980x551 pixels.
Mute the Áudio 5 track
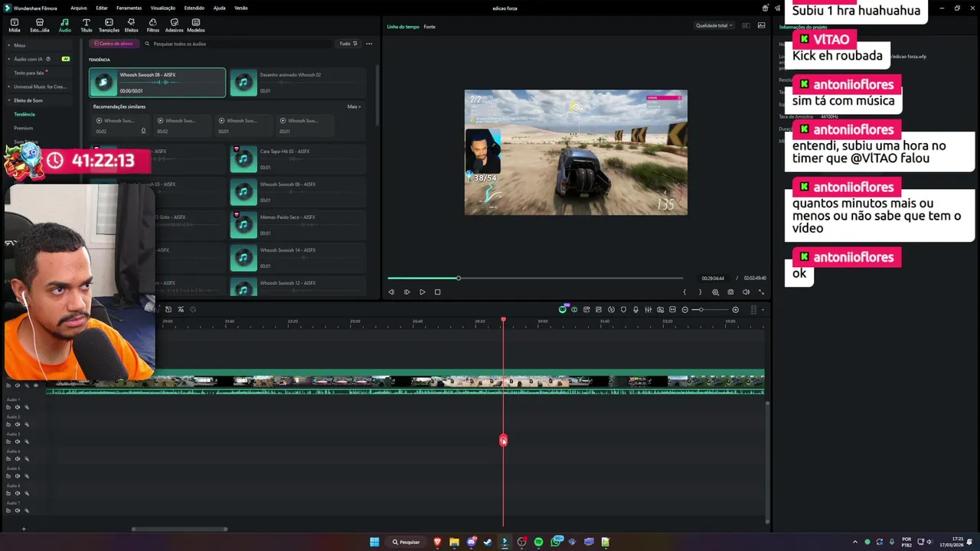18,476
